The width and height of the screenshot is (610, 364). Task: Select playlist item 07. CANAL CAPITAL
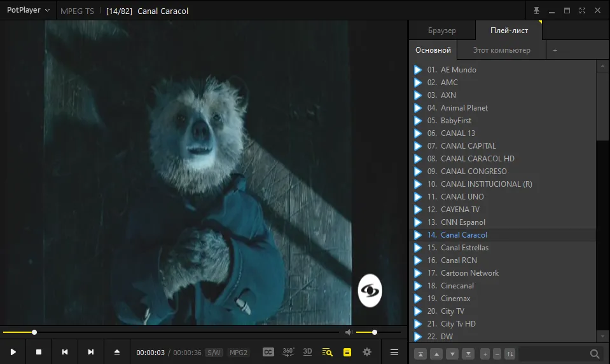tap(503, 146)
